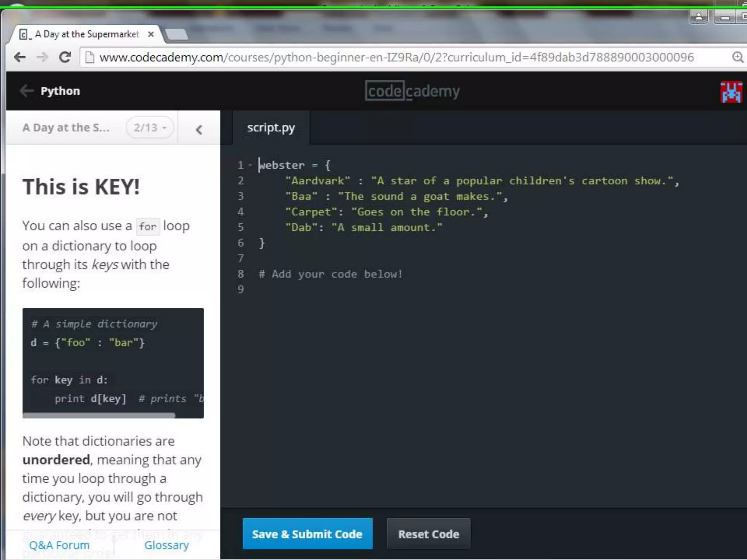Open a new browser tab
747x560 pixels.
tap(177, 34)
